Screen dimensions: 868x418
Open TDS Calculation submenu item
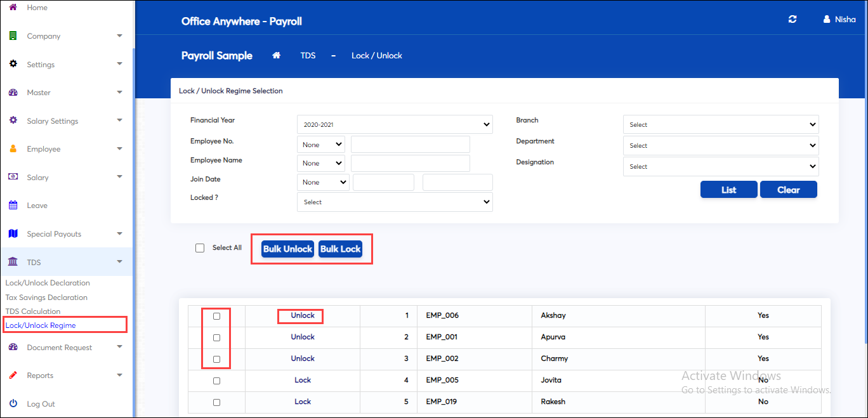click(33, 311)
